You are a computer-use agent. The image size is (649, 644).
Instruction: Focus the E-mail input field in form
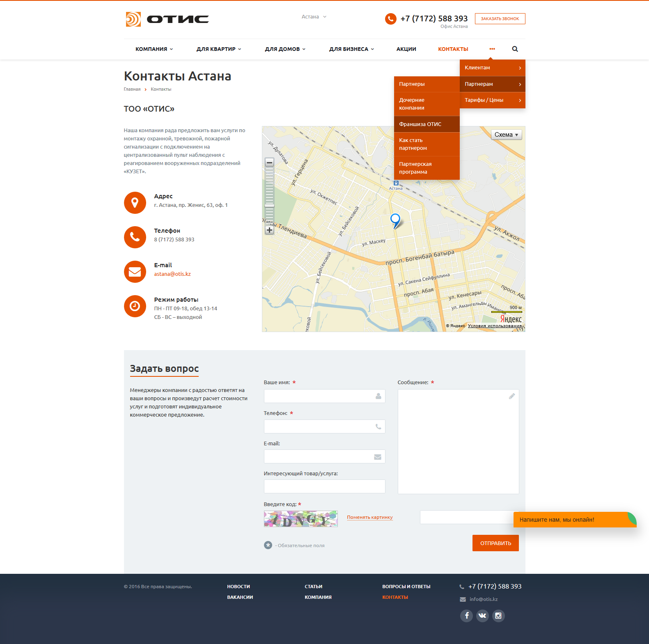(324, 456)
